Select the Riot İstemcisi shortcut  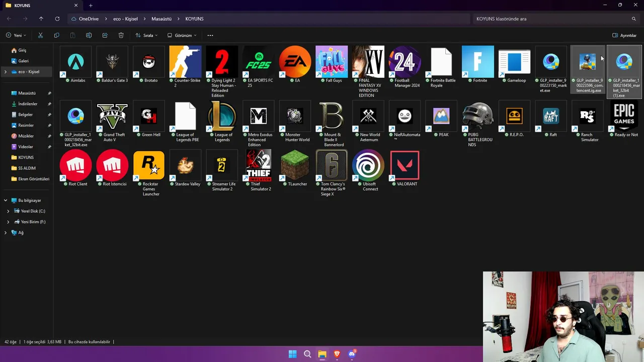tap(112, 165)
